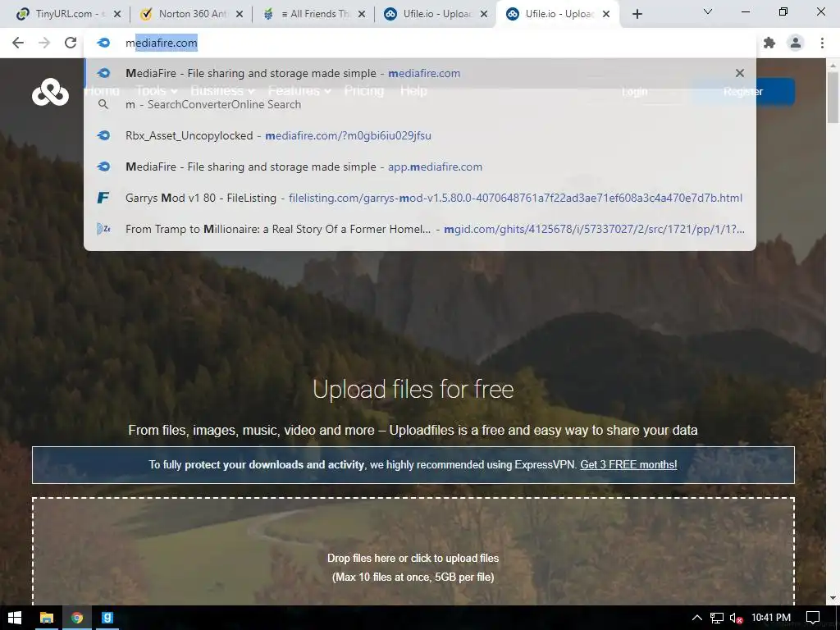Click the scrollbar down arrow
This screenshot has width=840, height=630.
[833, 598]
